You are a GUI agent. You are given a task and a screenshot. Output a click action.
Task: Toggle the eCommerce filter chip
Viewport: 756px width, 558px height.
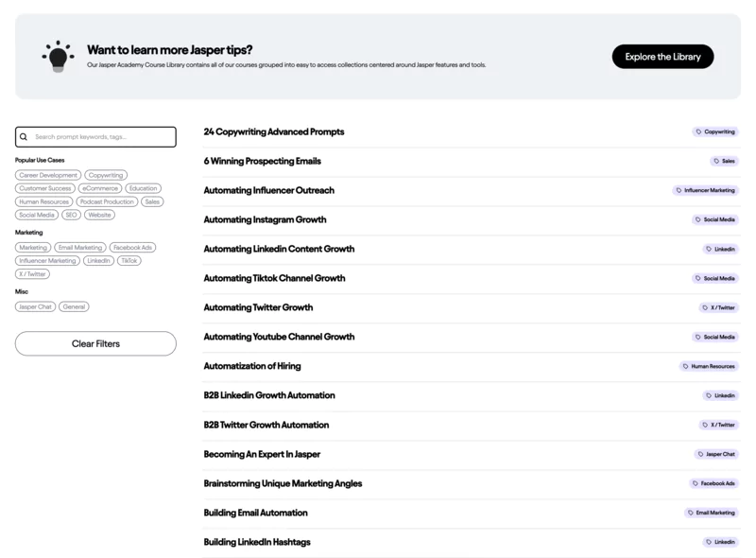[100, 188]
